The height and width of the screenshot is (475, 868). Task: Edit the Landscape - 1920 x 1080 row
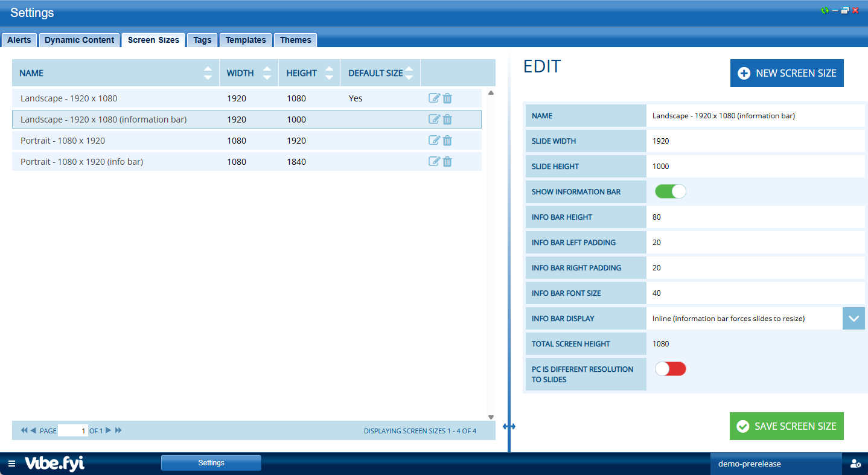[x=433, y=98]
